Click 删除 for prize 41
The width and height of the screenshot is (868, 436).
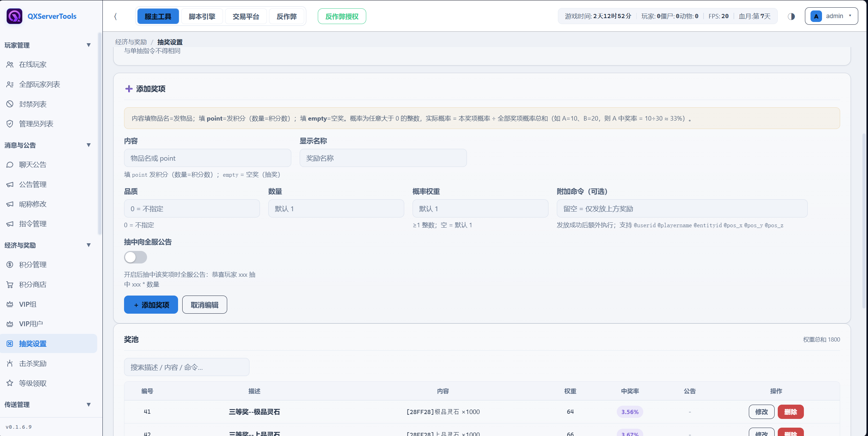[x=791, y=412]
